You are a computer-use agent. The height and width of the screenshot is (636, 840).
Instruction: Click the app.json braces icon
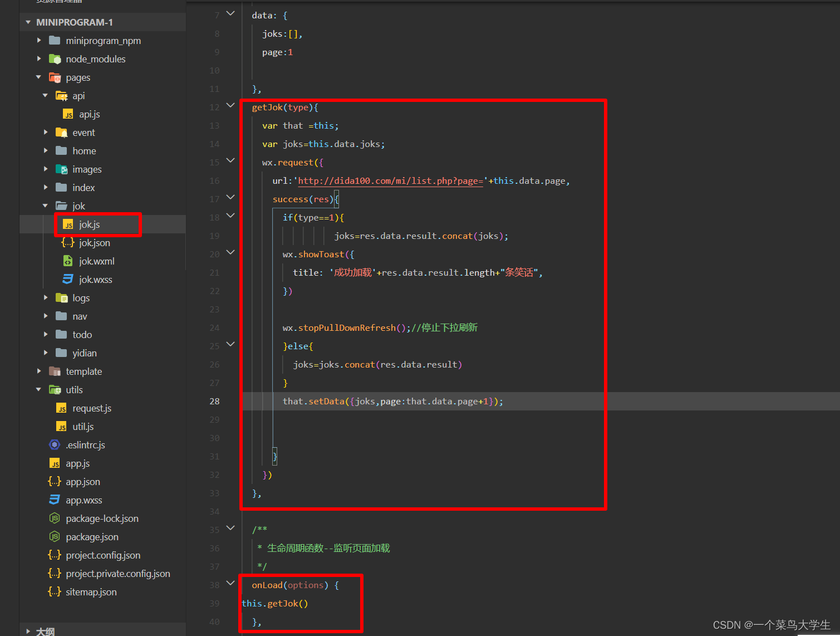tap(55, 482)
